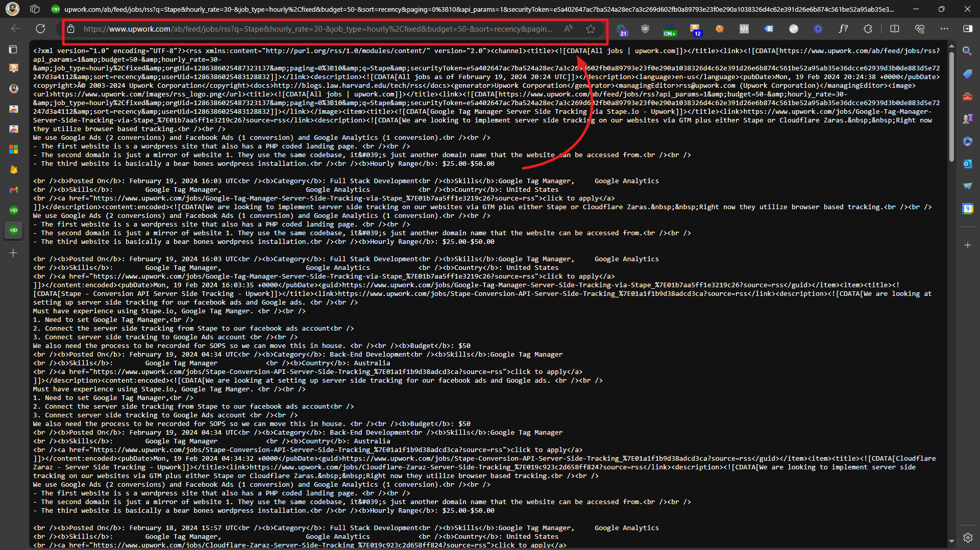Open the RSS reader extension with badge 12
Image resolution: width=980 pixels, height=550 pixels.
(695, 29)
